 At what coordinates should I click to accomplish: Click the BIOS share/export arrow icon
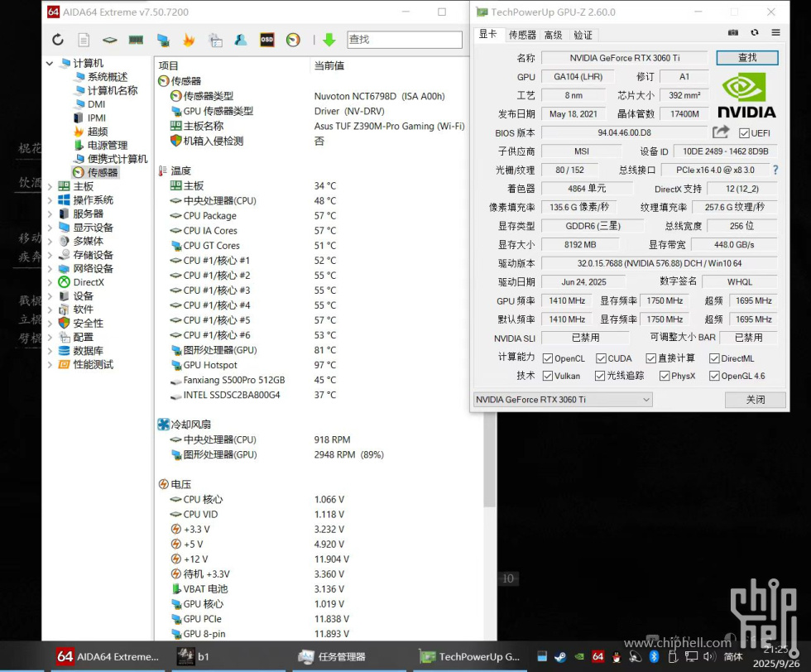[721, 132]
